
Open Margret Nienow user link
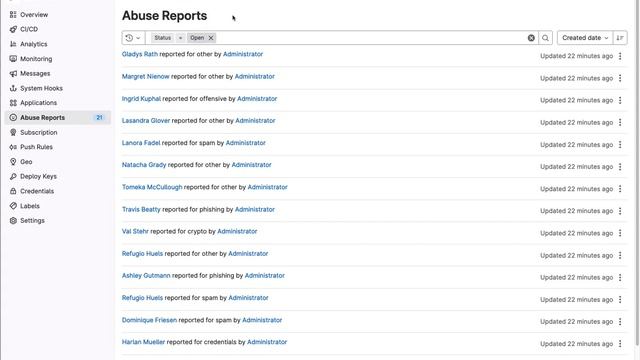(145, 76)
